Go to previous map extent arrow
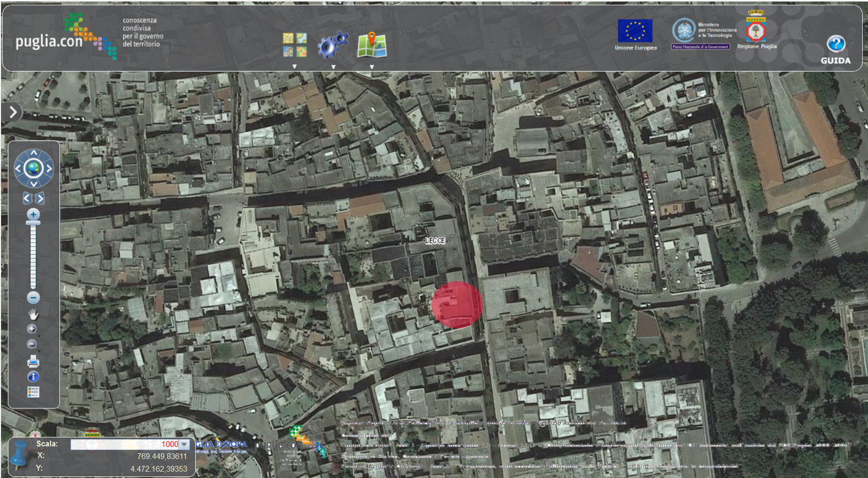 point(27,198)
